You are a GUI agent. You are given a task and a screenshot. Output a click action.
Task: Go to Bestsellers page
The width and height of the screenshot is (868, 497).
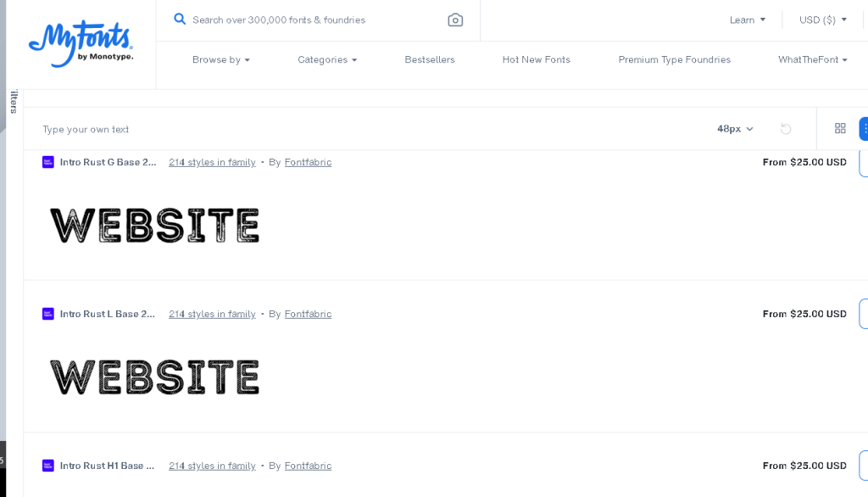[x=430, y=59]
